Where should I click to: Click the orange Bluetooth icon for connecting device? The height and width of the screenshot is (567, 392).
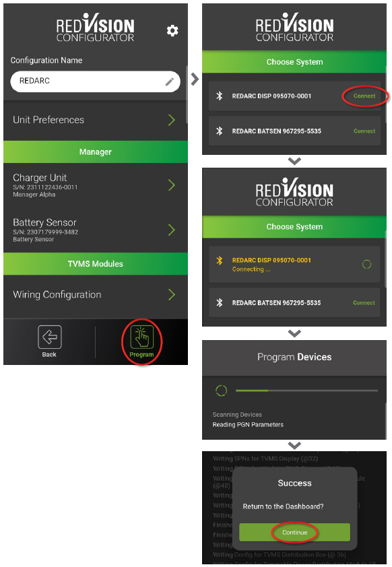click(x=219, y=261)
